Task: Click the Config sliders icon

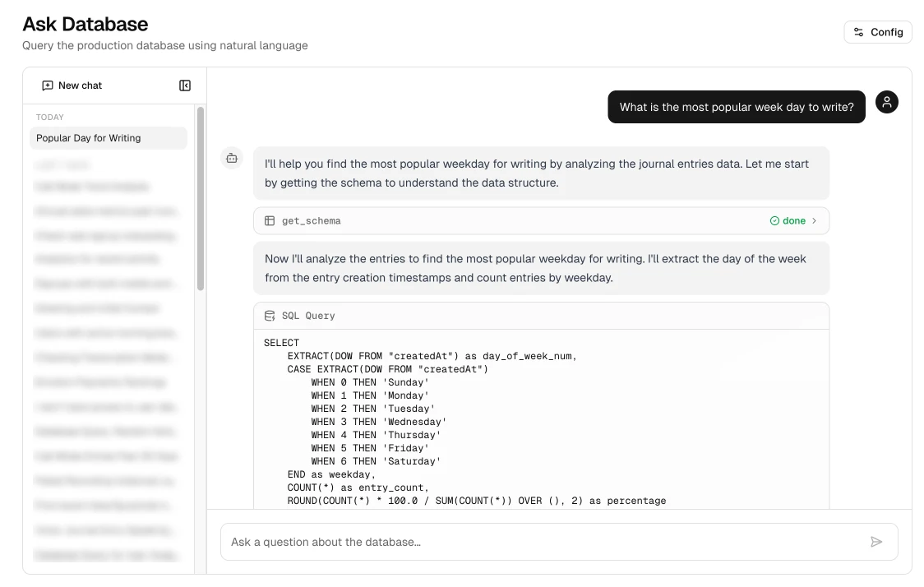Action: [x=858, y=32]
